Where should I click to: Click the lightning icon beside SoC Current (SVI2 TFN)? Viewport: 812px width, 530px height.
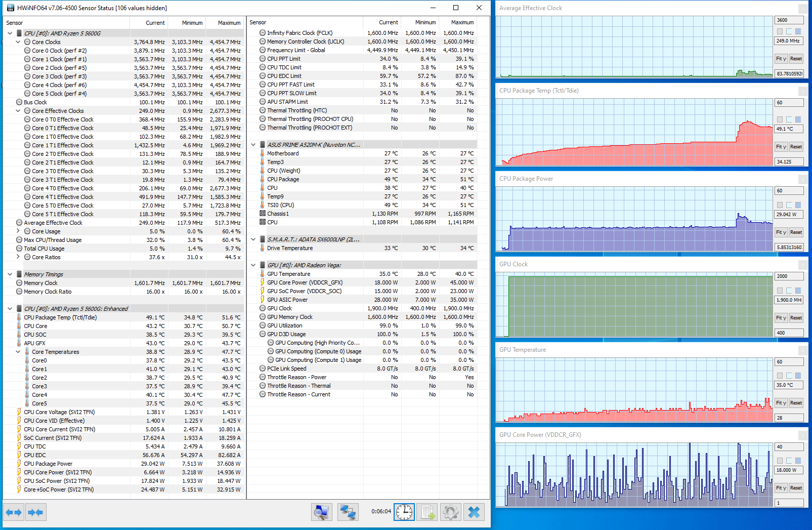coord(19,438)
